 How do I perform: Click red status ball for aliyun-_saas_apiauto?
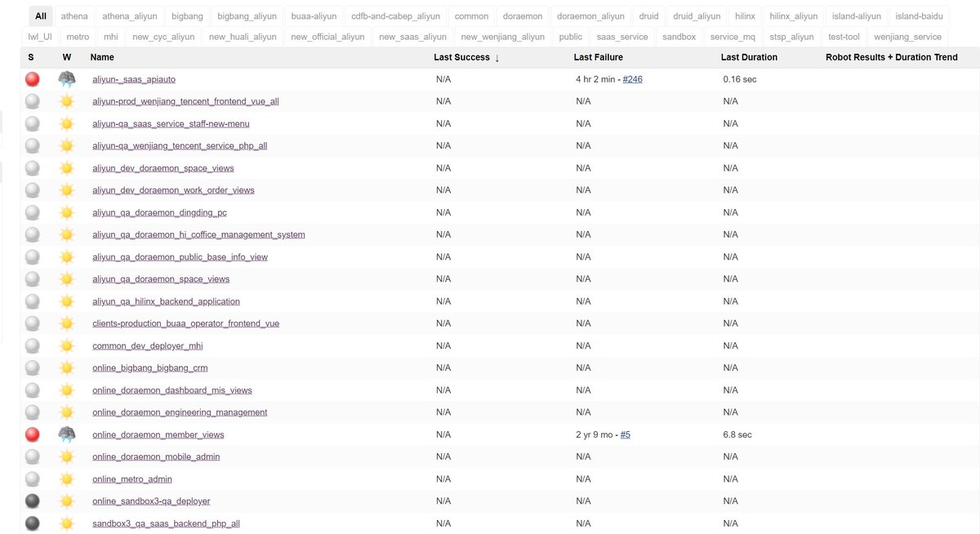pos(33,79)
